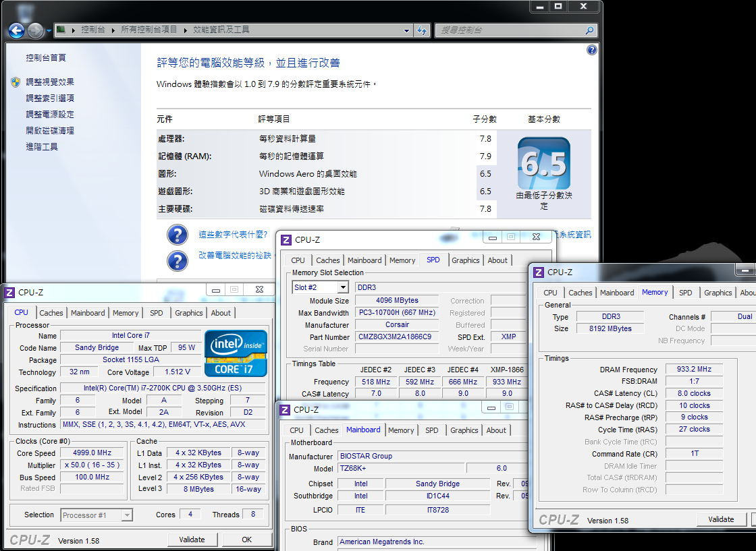Click the Intel Core i7 logo in CPU-Z

(x=236, y=353)
